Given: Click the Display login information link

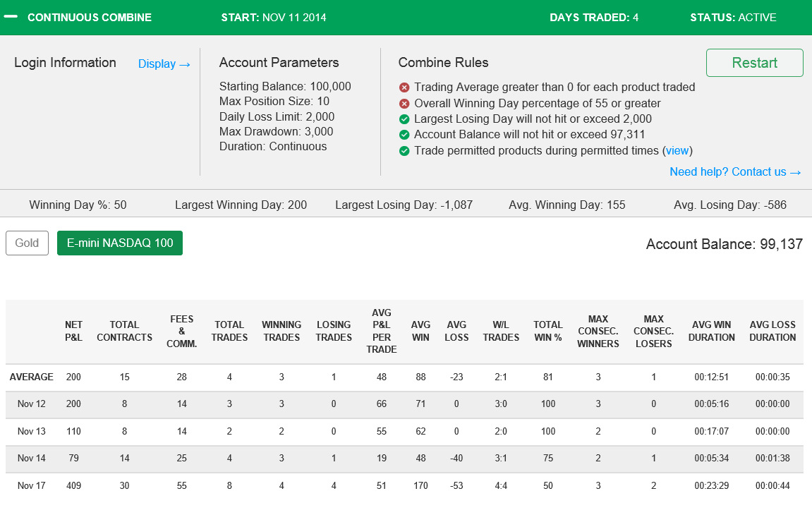Looking at the screenshot, I should coord(164,63).
